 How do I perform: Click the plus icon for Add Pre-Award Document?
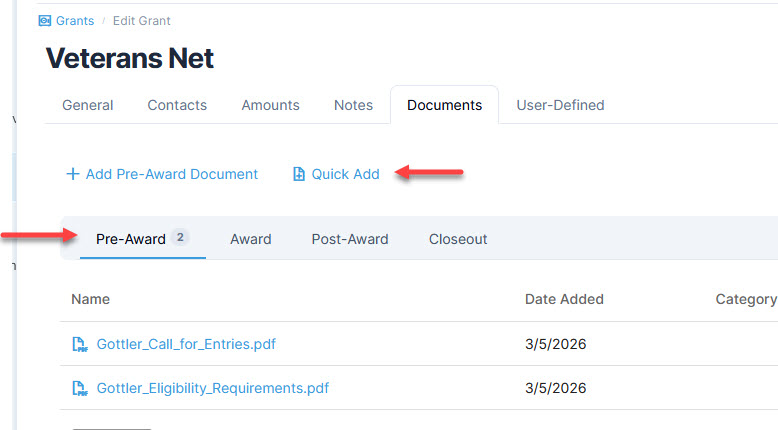[72, 174]
